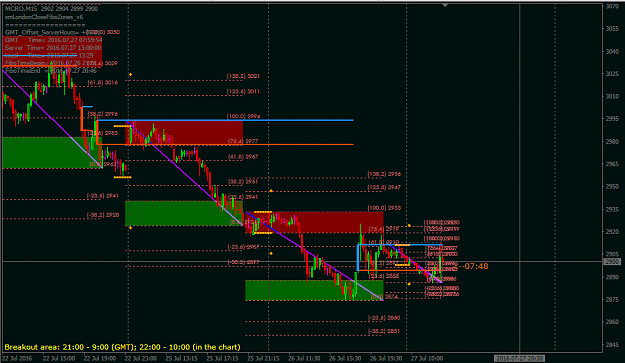Click the (-38.2) 2851 Fibonacci label
Screen dimensions: 625x363
384,331
